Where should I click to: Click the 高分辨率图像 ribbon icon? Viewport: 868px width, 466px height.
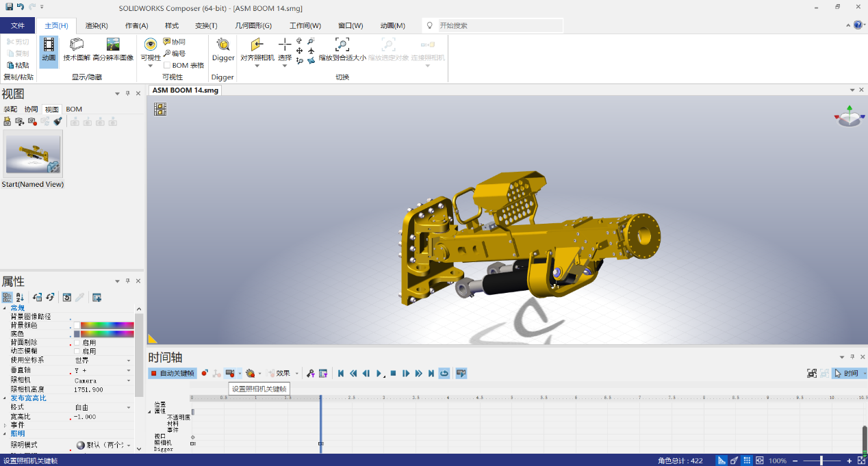(112, 49)
